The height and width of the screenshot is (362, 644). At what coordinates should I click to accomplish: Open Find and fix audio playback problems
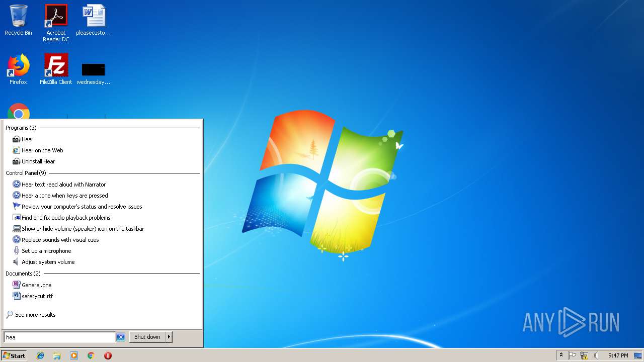(x=66, y=218)
